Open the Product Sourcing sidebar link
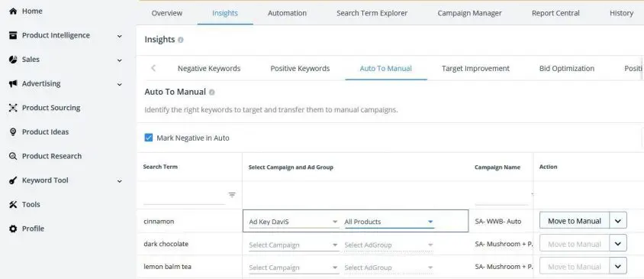 pos(51,108)
